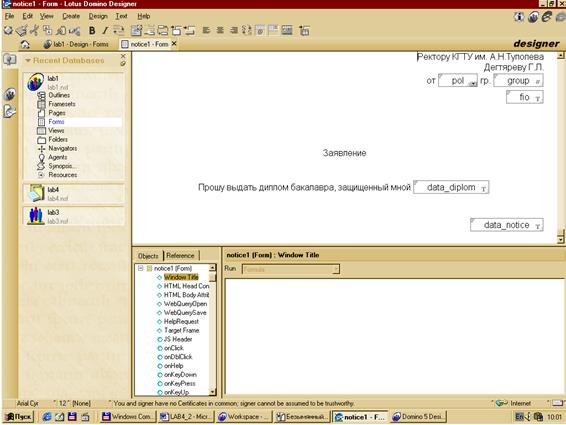Select the WebQueryOpen event
This screenshot has width=566, height=425.
pyautogui.click(x=185, y=304)
